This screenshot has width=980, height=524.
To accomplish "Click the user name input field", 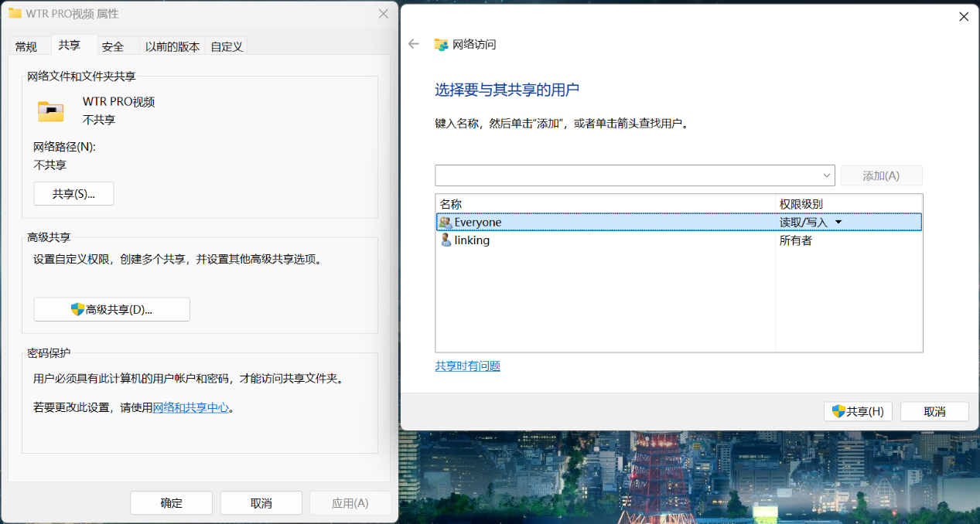I will click(x=627, y=175).
